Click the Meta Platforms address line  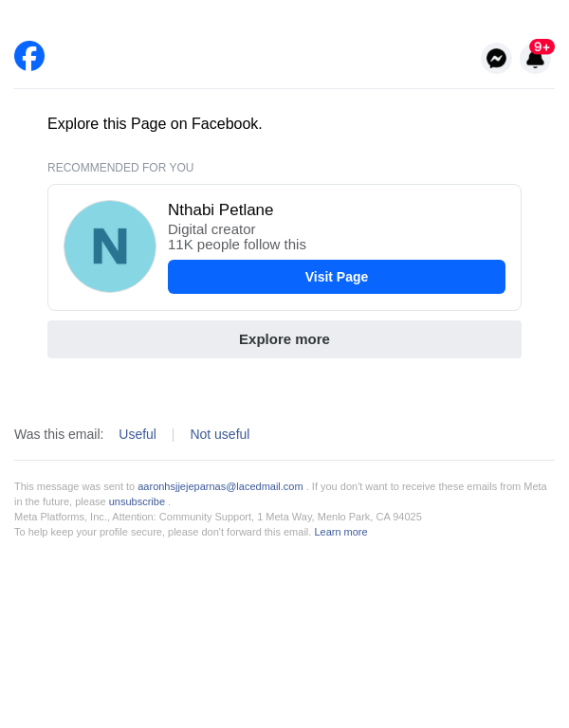tap(218, 517)
